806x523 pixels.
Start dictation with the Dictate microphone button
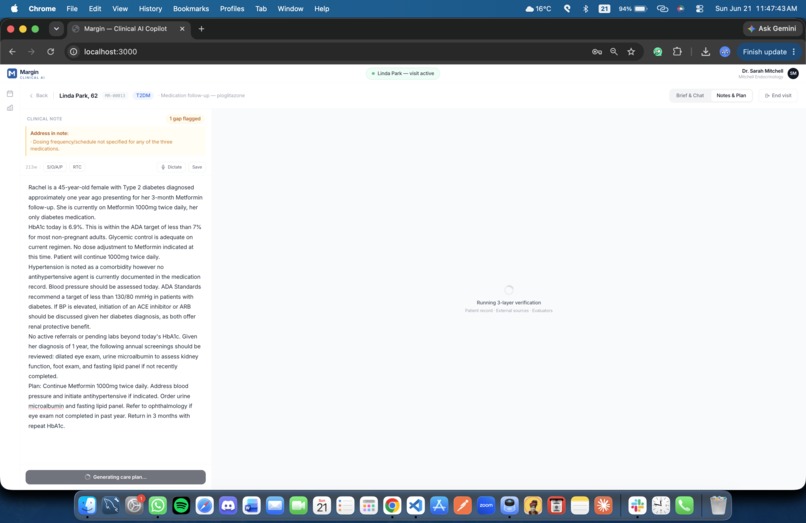[172, 167]
